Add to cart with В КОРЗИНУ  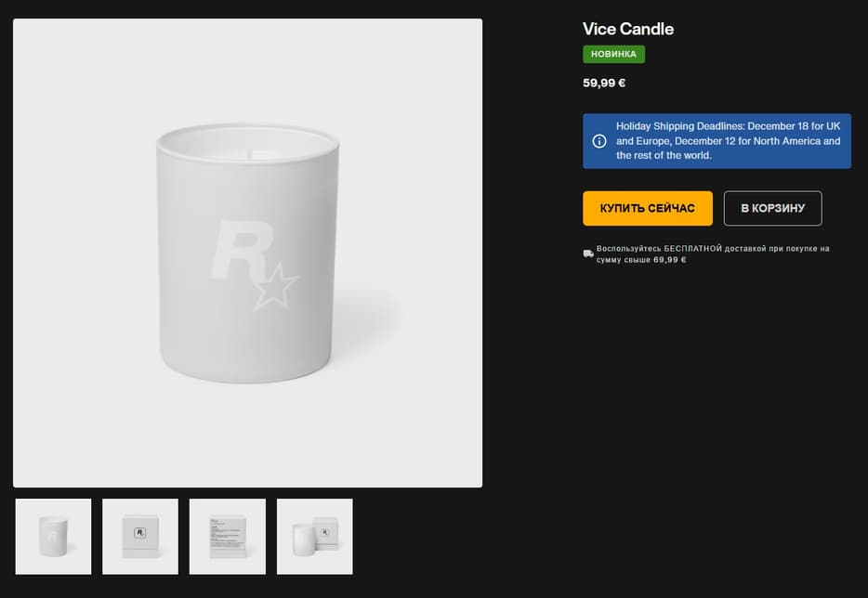[x=772, y=208]
